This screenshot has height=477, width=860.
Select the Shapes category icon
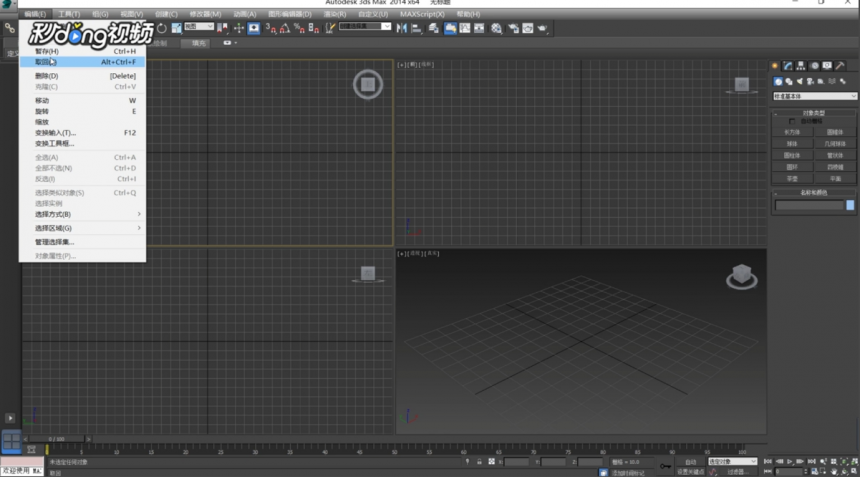pos(789,82)
